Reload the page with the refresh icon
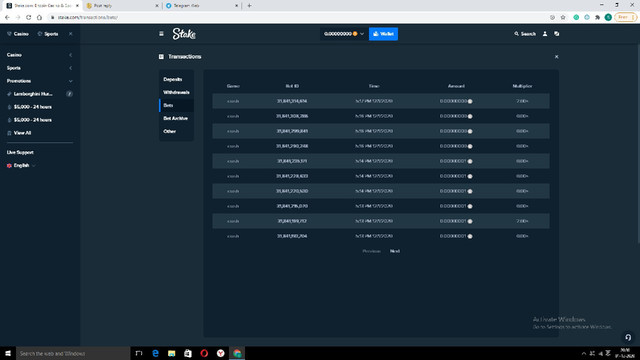The image size is (640, 360). pos(29,17)
